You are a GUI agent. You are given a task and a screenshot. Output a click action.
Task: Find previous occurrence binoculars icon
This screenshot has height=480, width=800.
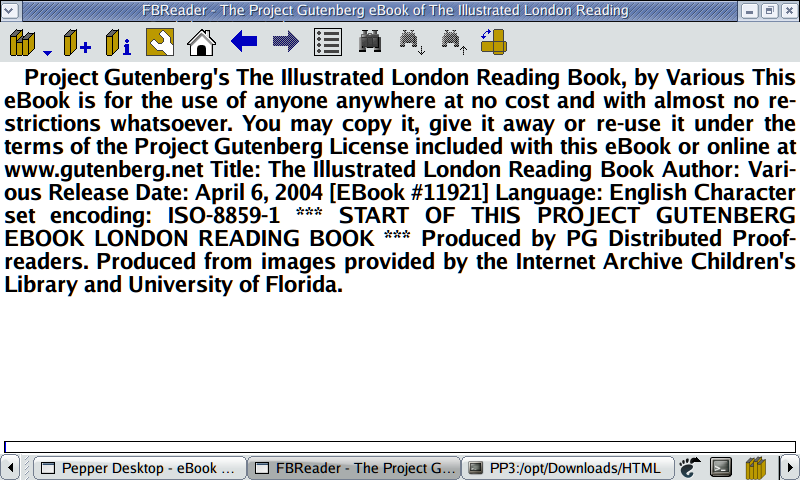pyautogui.click(x=454, y=42)
